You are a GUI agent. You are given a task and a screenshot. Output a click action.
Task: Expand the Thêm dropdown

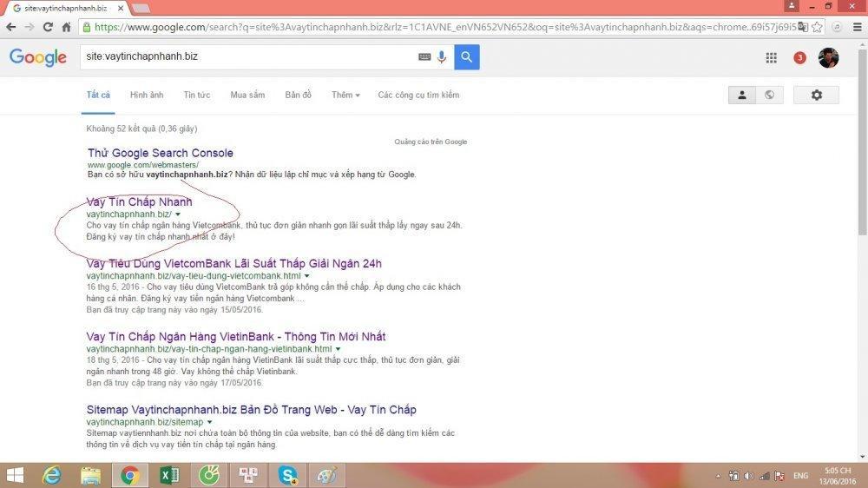(345, 95)
